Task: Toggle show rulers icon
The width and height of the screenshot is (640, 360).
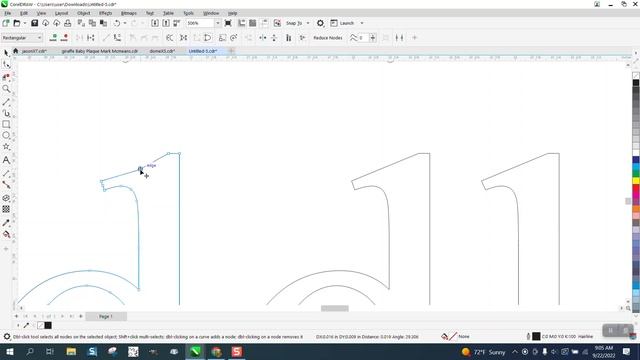Action: click(242, 23)
